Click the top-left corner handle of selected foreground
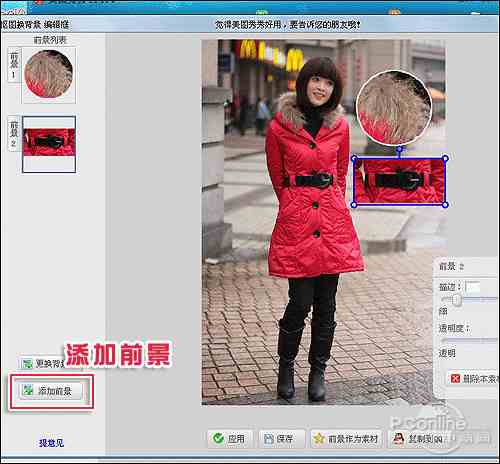Screen dimensions: 500x464 (354, 158)
